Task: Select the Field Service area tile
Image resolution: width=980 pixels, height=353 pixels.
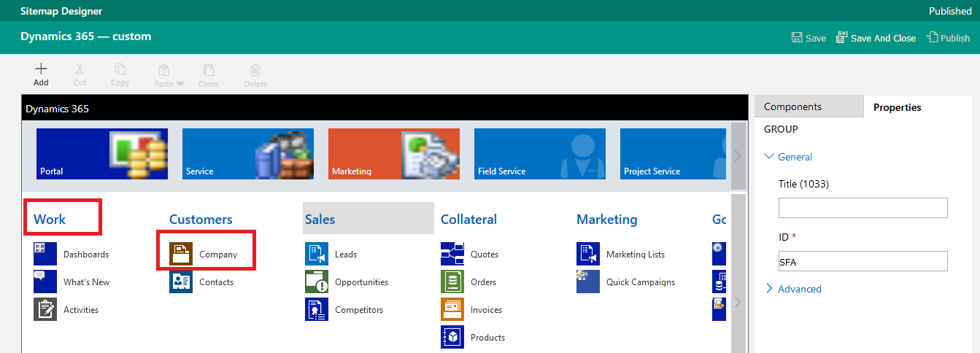Action: [x=540, y=154]
